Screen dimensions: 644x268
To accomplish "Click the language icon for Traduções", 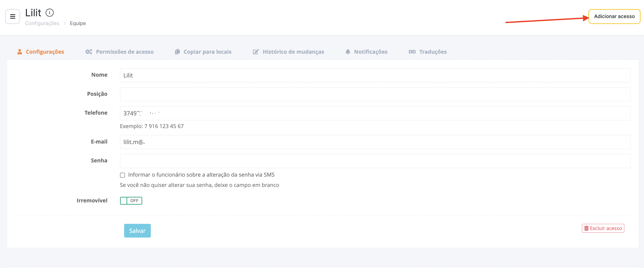I will pyautogui.click(x=412, y=52).
